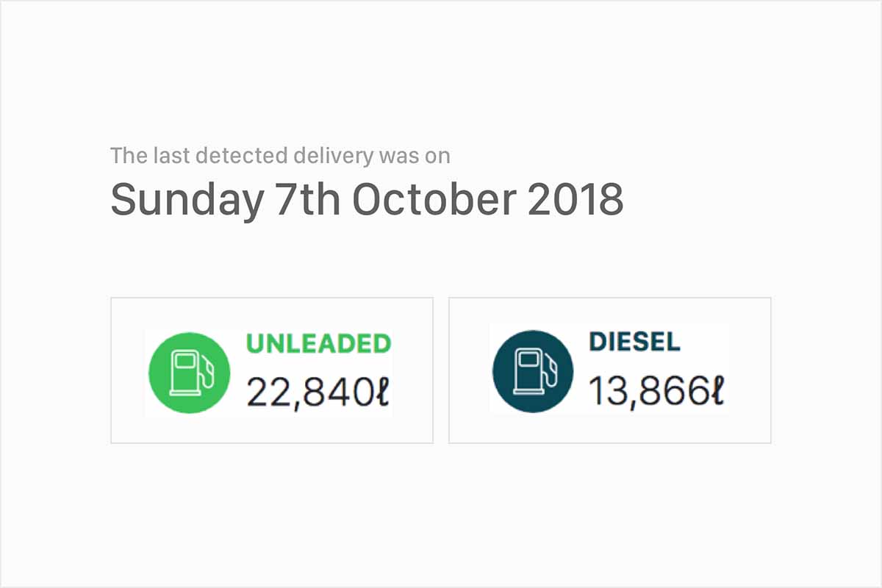
Task: Open details for the Diesel delivery card
Action: [x=610, y=369]
